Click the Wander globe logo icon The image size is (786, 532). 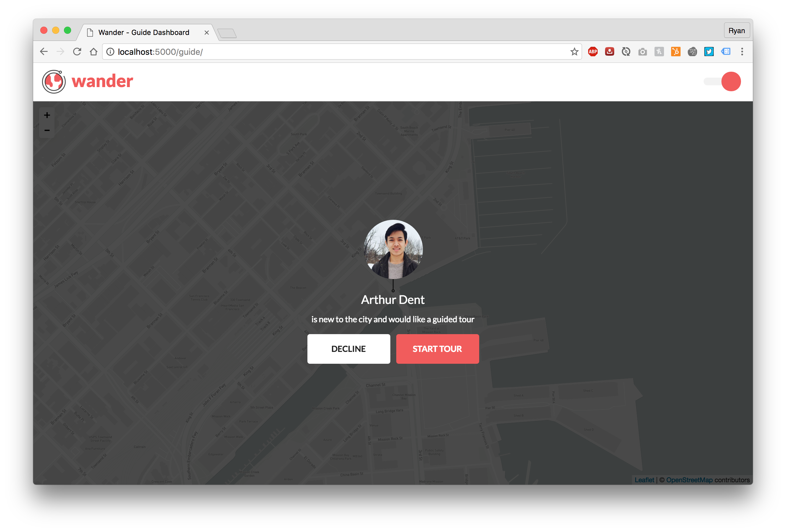pos(54,81)
